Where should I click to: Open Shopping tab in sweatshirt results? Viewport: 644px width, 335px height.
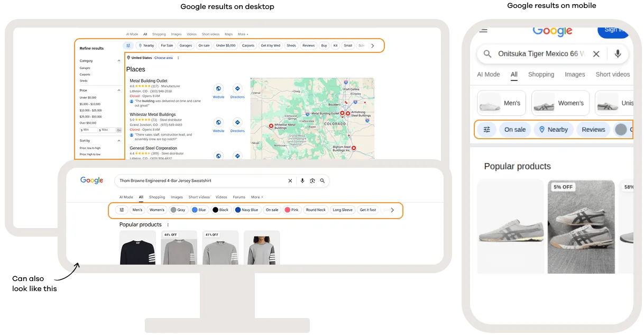point(157,197)
